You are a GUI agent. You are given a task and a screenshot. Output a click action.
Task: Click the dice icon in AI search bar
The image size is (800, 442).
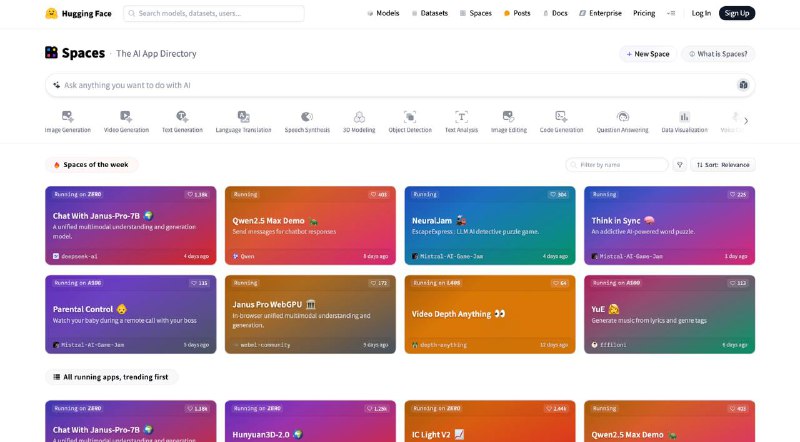(743, 85)
